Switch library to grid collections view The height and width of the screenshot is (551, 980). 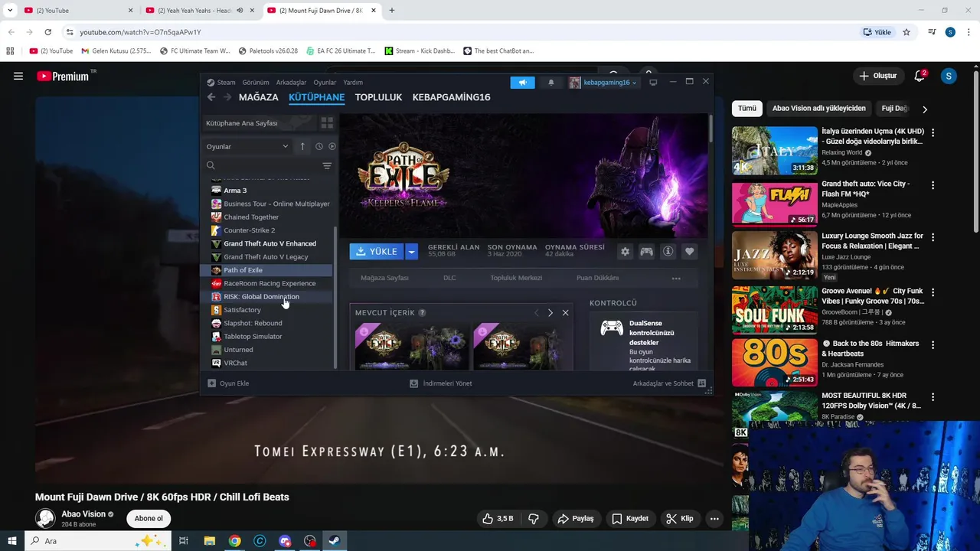(327, 123)
